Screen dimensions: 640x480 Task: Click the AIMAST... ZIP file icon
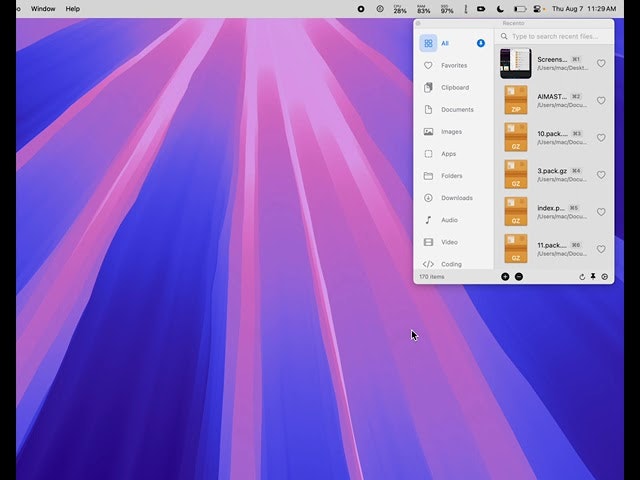click(x=516, y=100)
